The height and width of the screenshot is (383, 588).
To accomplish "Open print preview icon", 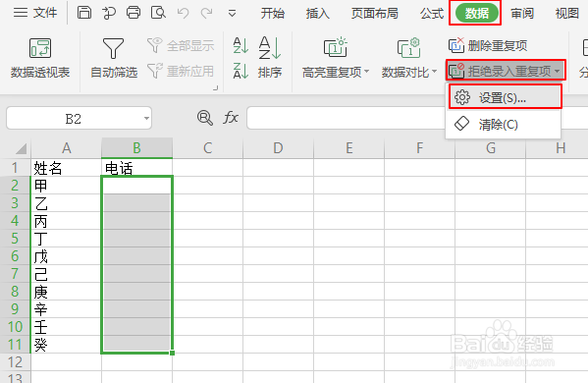I will [x=158, y=13].
